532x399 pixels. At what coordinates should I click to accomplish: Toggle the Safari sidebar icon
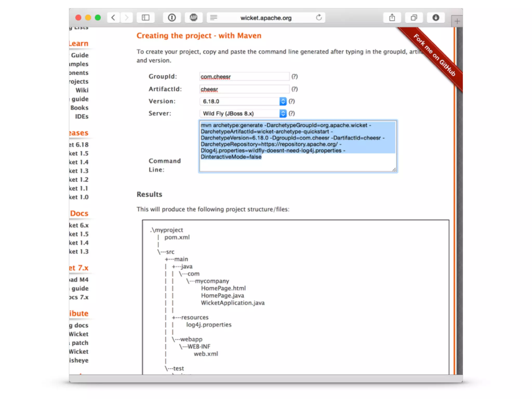click(x=145, y=18)
